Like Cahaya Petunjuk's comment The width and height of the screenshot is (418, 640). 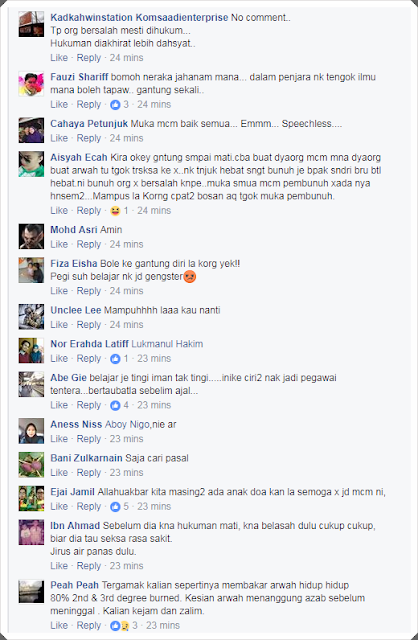tap(59, 138)
